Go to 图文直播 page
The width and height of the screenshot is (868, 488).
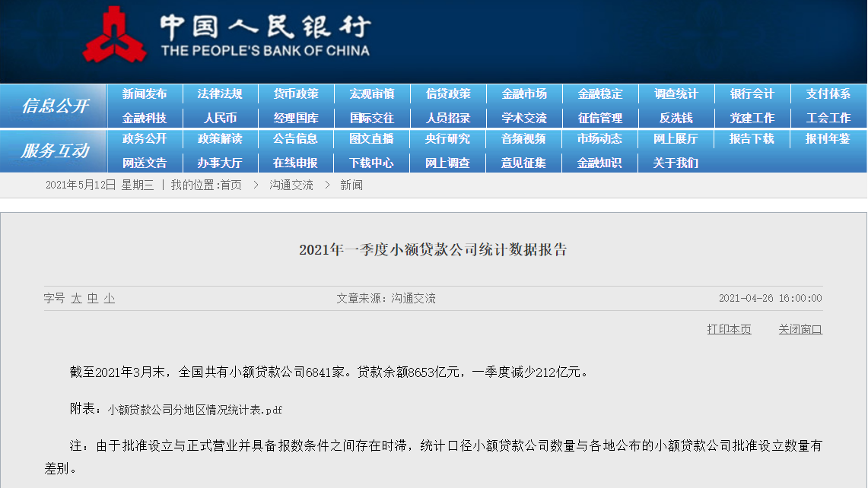(x=371, y=139)
